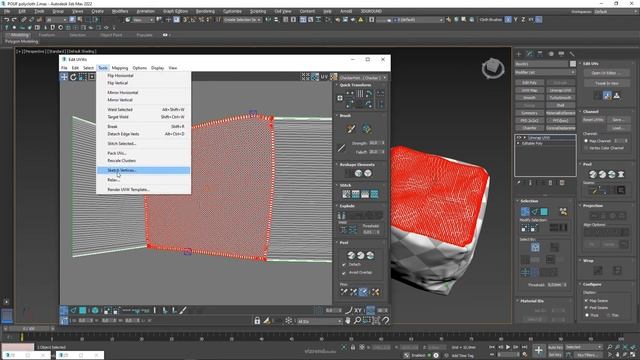The image size is (640, 360).
Task: Click the Lock selection padlock icon
Action: coord(257,321)
